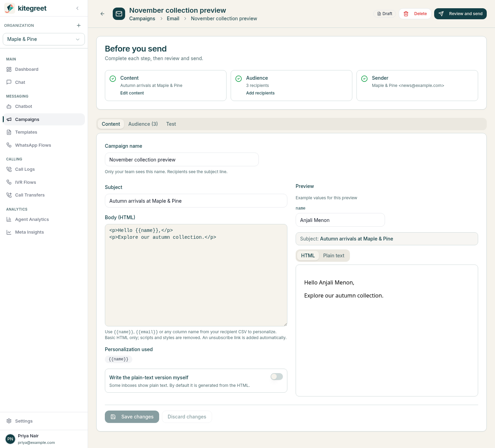The image size is (495, 448).
Task: Open Meta Insights in the sidebar
Action: click(44, 232)
